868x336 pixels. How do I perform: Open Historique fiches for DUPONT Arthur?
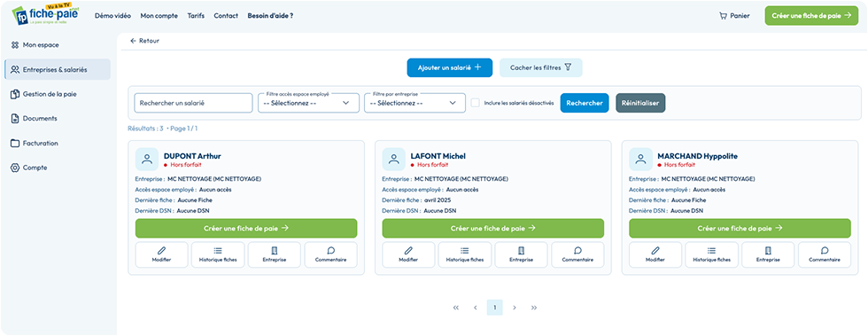(x=218, y=254)
